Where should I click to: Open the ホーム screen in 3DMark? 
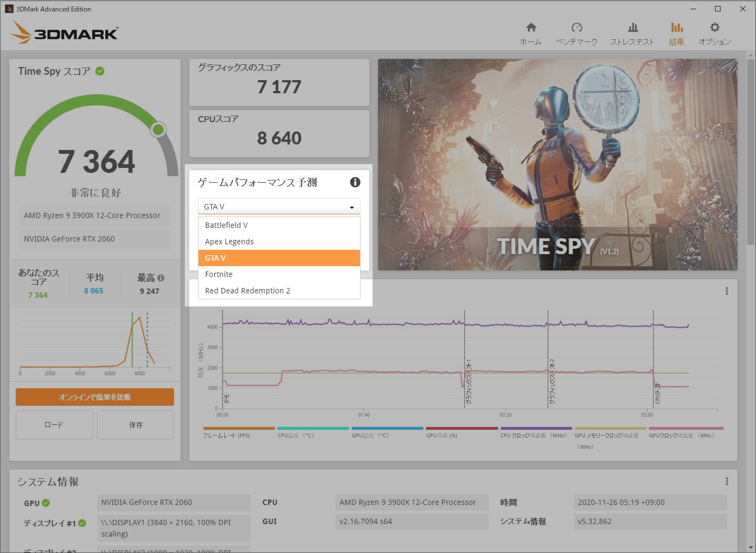530,32
